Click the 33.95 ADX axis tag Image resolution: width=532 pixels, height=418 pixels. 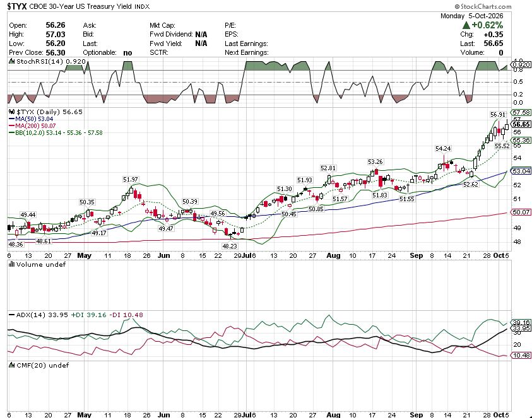coord(521,328)
